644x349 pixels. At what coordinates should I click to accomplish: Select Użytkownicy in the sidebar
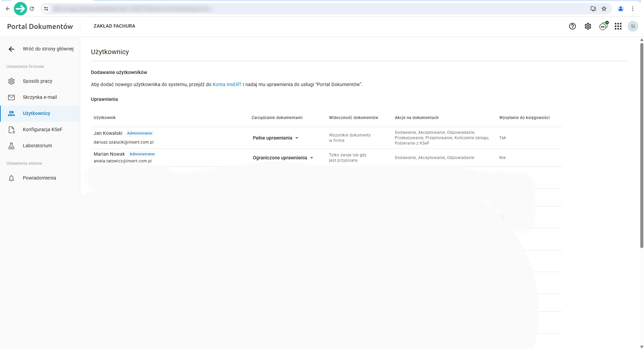(36, 113)
